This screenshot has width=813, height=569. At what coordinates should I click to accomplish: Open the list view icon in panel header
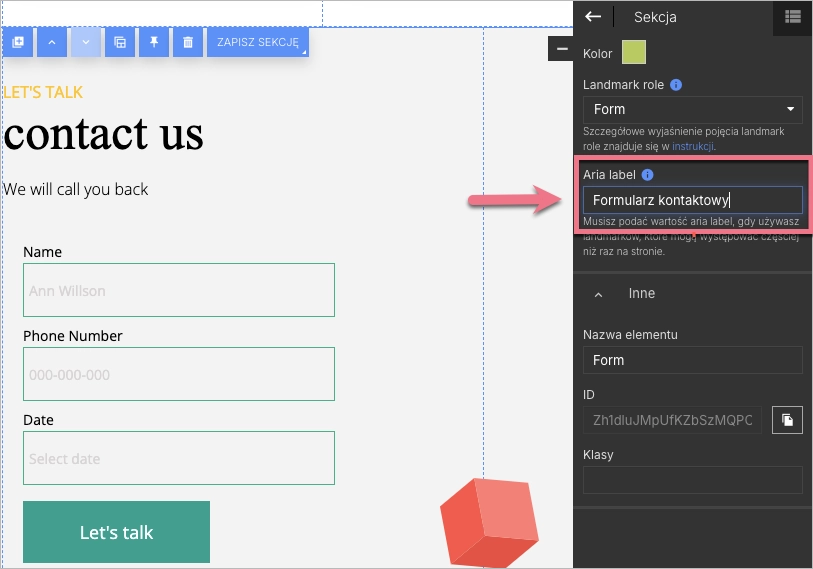tap(792, 16)
